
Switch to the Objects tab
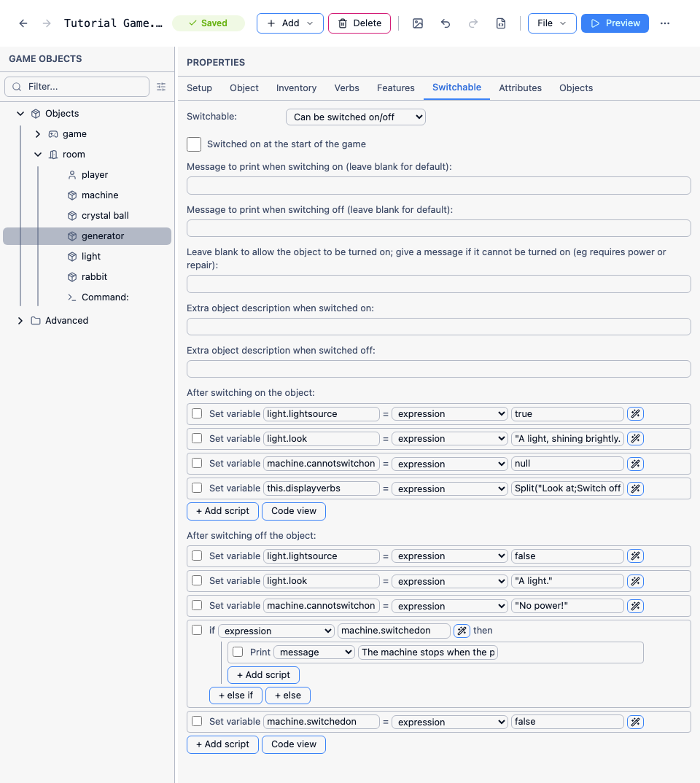(x=576, y=88)
